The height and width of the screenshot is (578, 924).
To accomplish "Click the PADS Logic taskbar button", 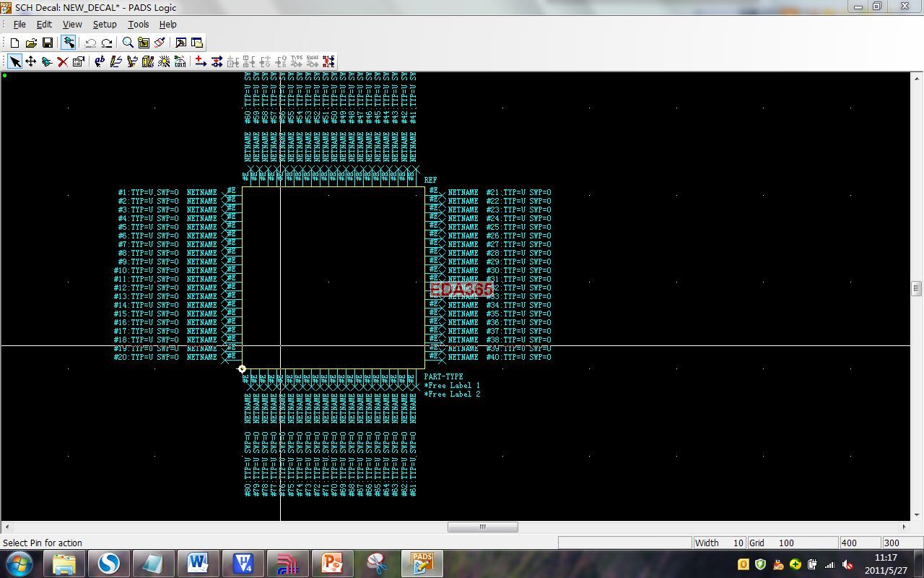I will tap(422, 564).
